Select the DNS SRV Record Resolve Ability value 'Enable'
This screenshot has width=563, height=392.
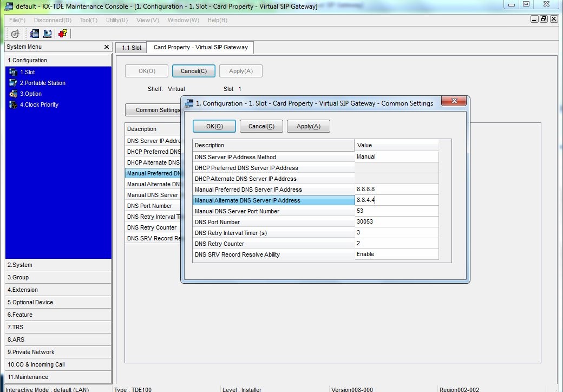[396, 254]
